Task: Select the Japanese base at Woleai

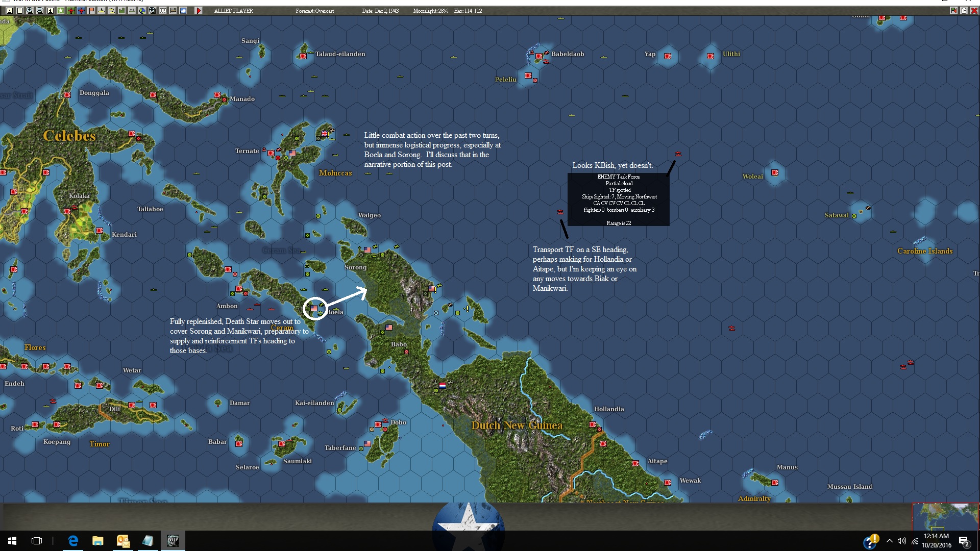Action: coord(775,172)
